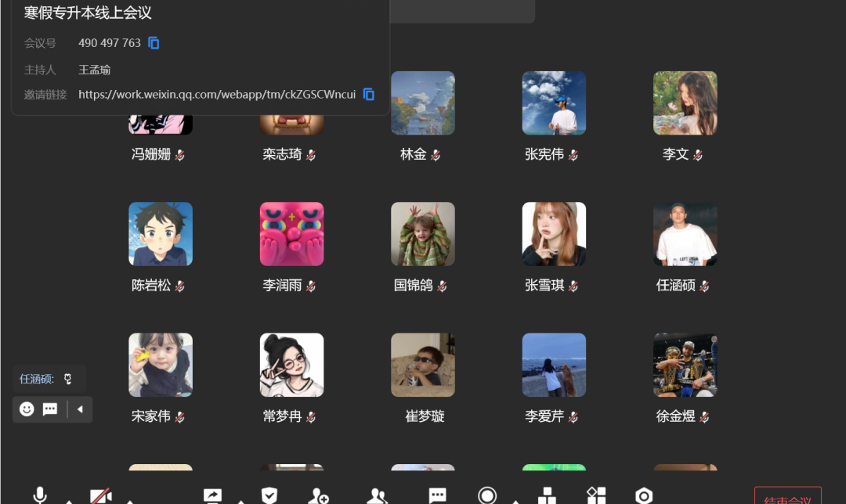
Task: Copy the meeting number 490 497 763
Action: (154, 43)
